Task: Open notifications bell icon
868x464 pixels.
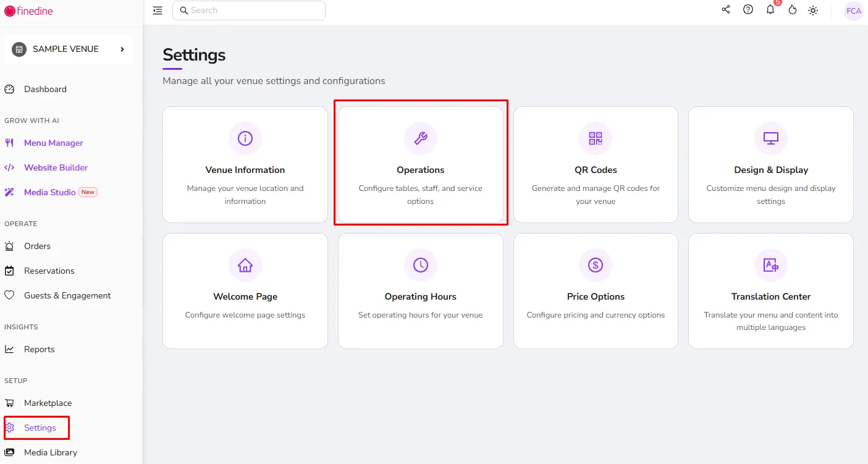Action: coord(770,10)
